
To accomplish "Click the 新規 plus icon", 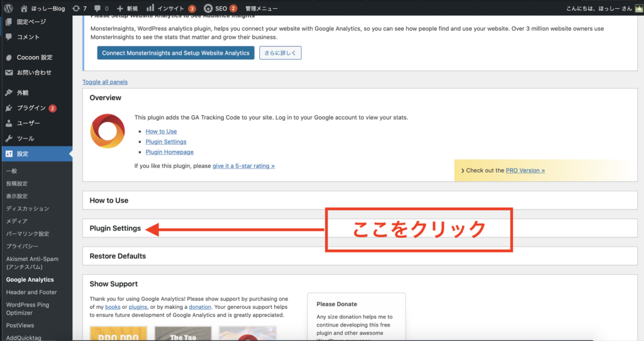I will coord(120,8).
